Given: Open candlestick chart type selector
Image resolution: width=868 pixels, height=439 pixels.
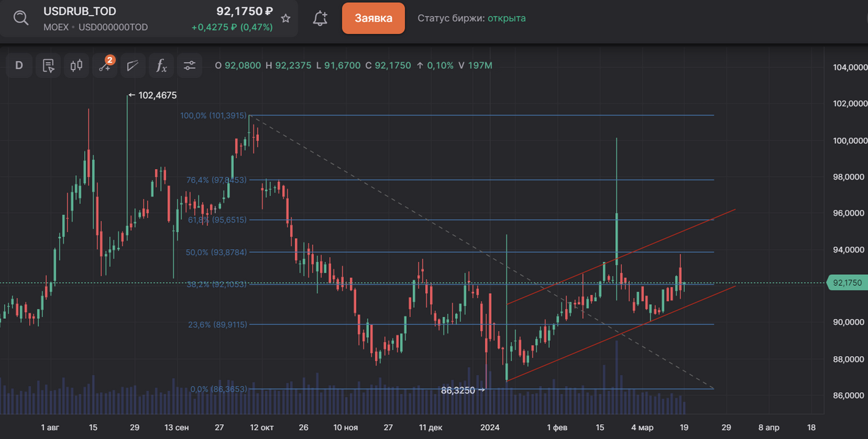Looking at the screenshot, I should coord(77,66).
